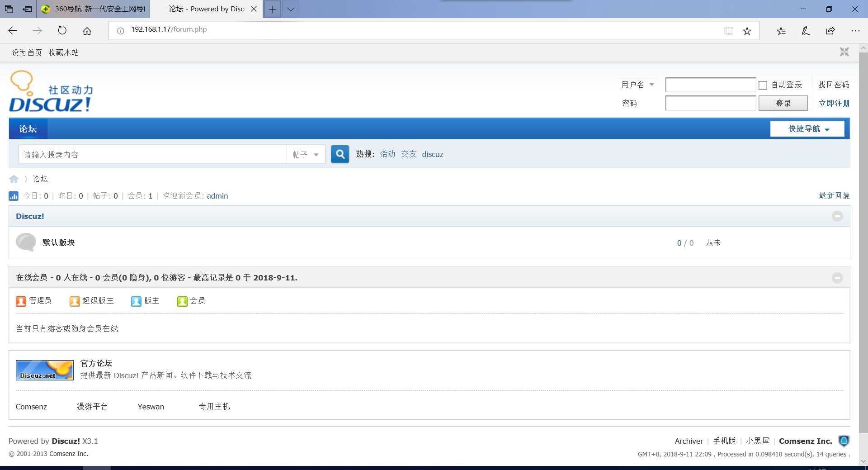
Task: Click hot search term 交友
Action: 409,154
